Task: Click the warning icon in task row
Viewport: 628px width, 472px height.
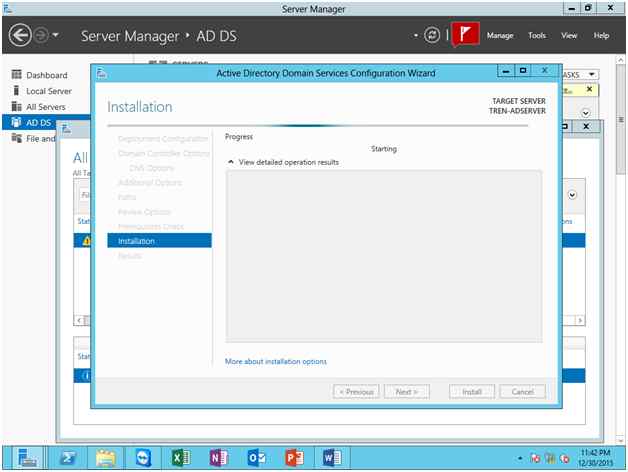Action: tap(86, 241)
